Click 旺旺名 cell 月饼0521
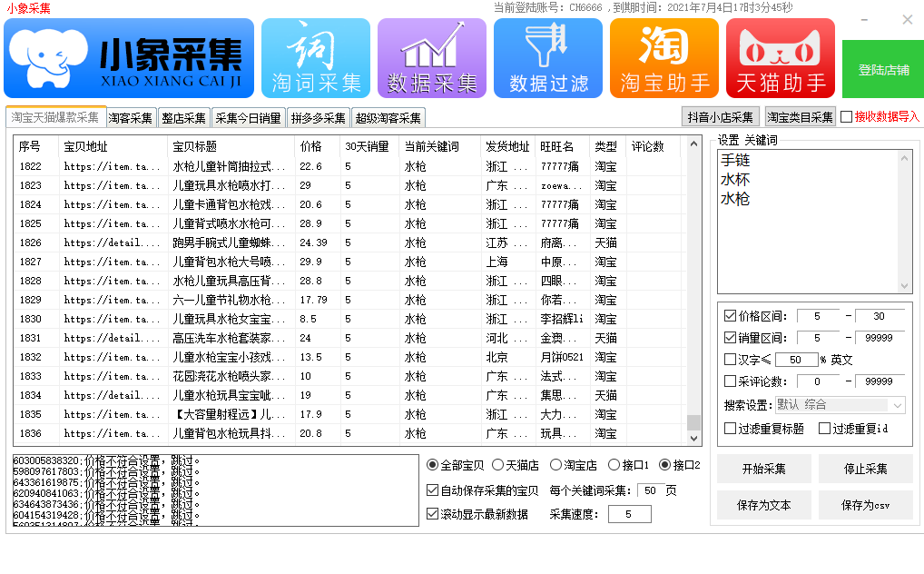Image resolution: width=924 pixels, height=574 pixels. point(562,357)
